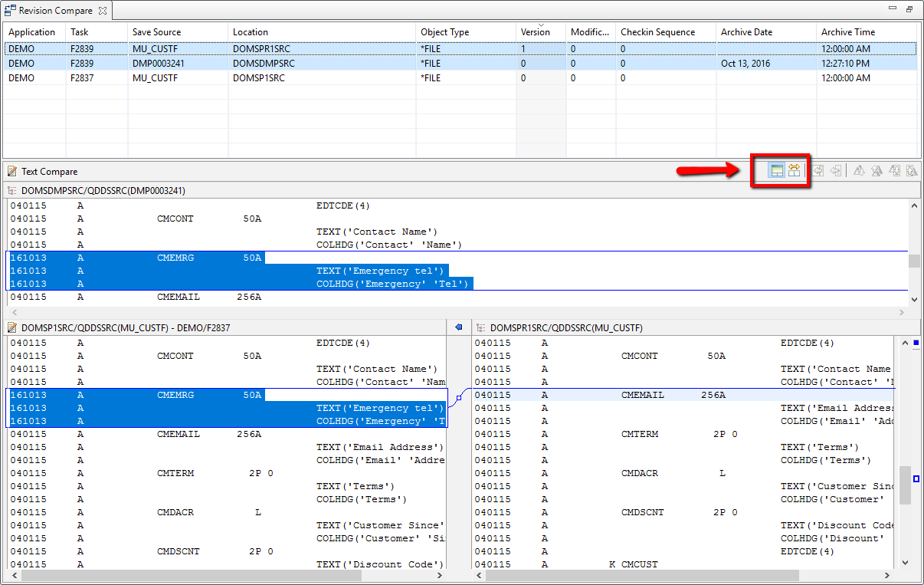Click the connector handle between compare panes
Screen dimensions: 924x585
tap(458, 397)
